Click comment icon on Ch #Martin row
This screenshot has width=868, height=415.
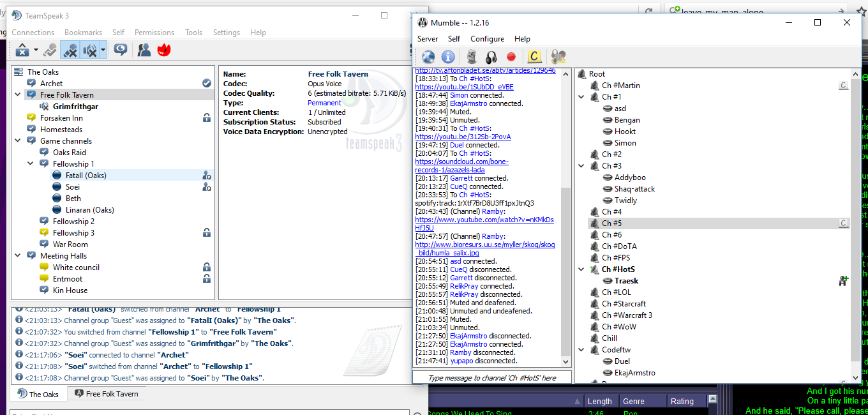pos(843,86)
